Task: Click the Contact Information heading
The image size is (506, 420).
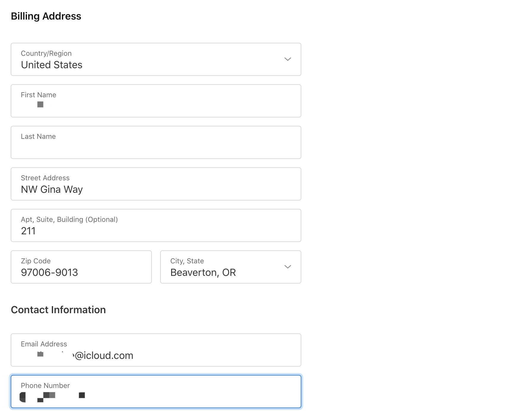Action: click(58, 310)
